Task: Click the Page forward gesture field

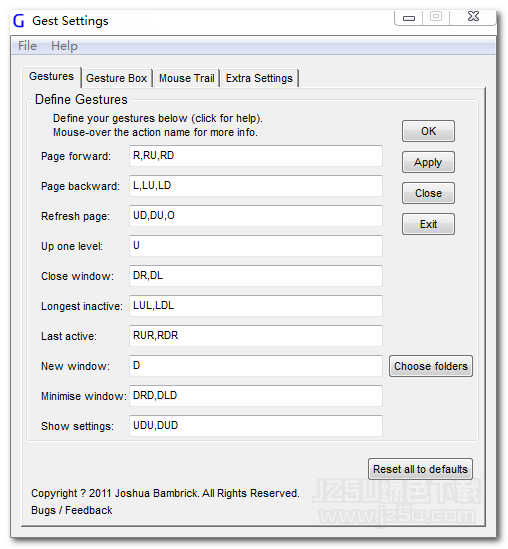Action: (256, 156)
